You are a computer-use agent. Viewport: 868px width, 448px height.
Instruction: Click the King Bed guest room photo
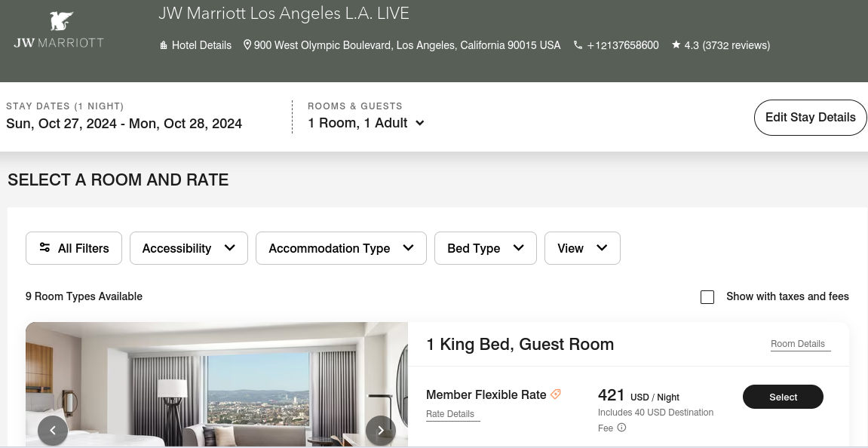tap(217, 385)
